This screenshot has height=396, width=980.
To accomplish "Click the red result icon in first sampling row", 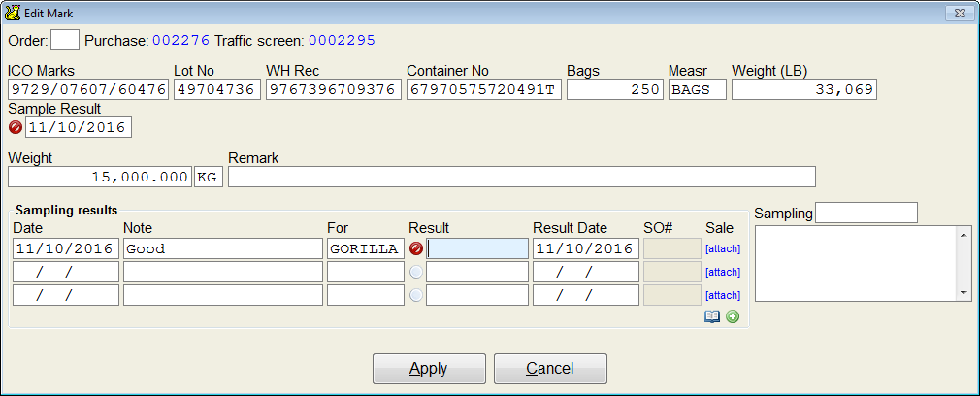I will pyautogui.click(x=415, y=249).
